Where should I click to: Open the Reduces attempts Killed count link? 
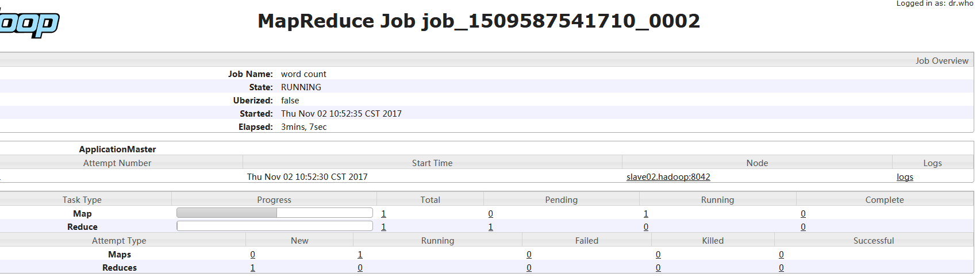658,268
